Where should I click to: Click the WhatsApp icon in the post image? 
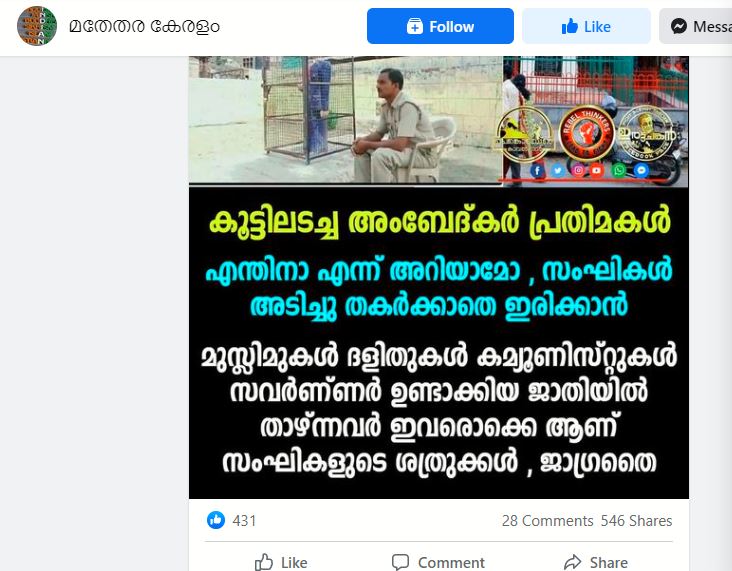(x=619, y=170)
